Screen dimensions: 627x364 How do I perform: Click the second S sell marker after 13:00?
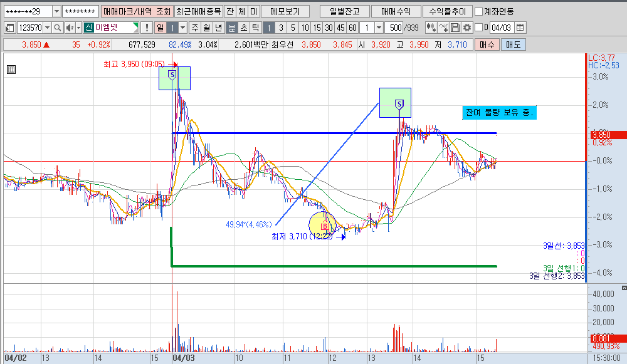(399, 105)
